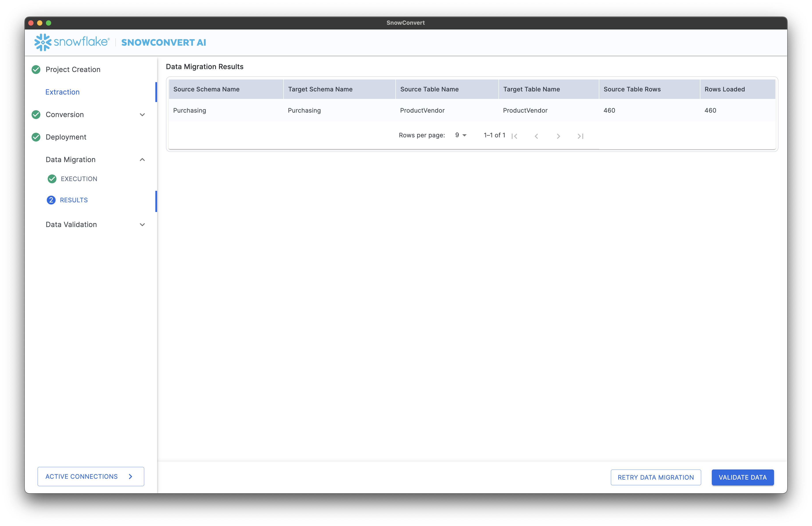Click the Snowflake logo icon
This screenshot has height=526, width=812.
pos(43,42)
